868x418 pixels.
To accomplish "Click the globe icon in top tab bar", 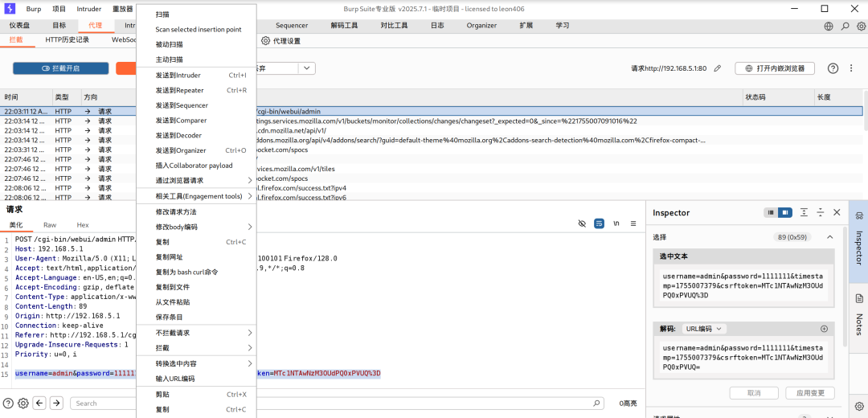I will (x=829, y=26).
